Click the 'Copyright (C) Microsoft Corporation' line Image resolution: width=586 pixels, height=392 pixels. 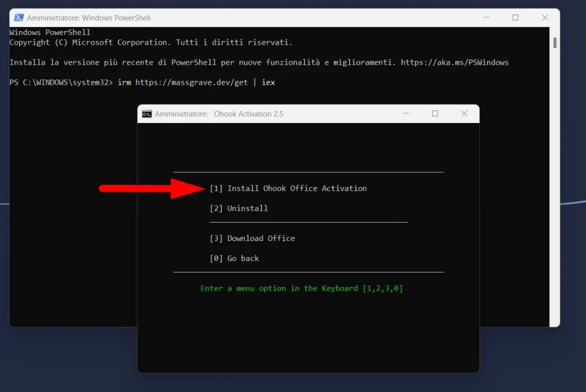pyautogui.click(x=151, y=42)
